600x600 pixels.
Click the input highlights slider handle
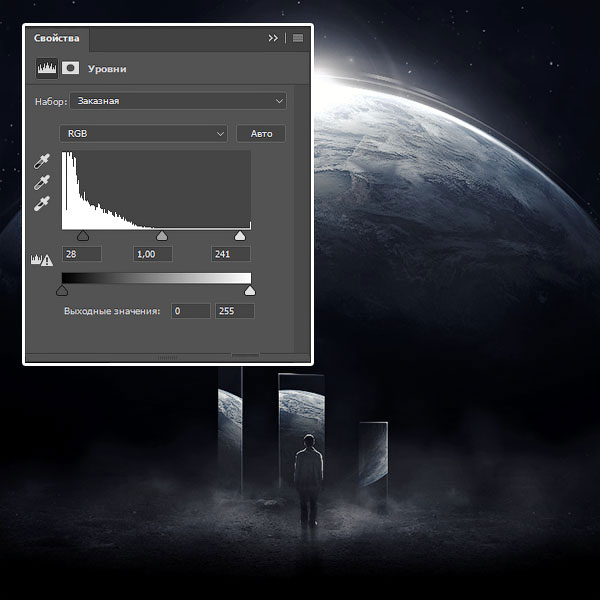pyautogui.click(x=240, y=235)
